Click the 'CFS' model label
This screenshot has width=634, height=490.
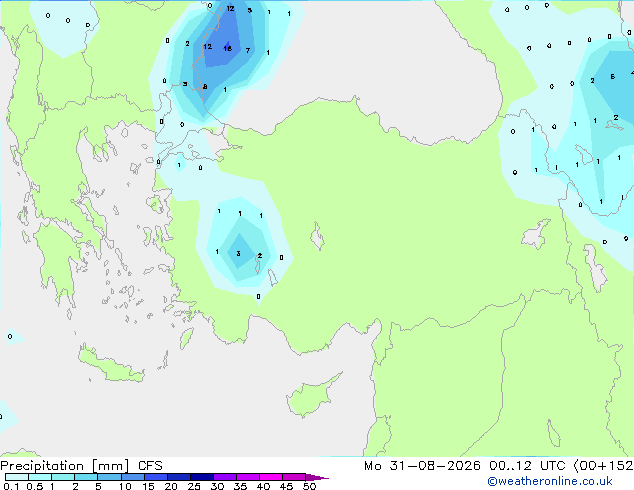(150, 466)
